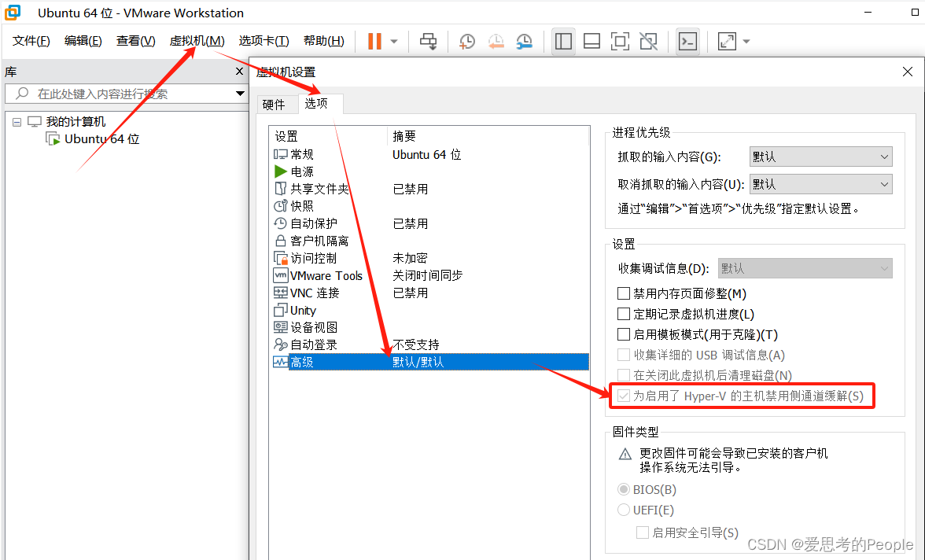Toggle the thumbnail bar view icon
Screen dimensions: 925x560
pos(591,42)
